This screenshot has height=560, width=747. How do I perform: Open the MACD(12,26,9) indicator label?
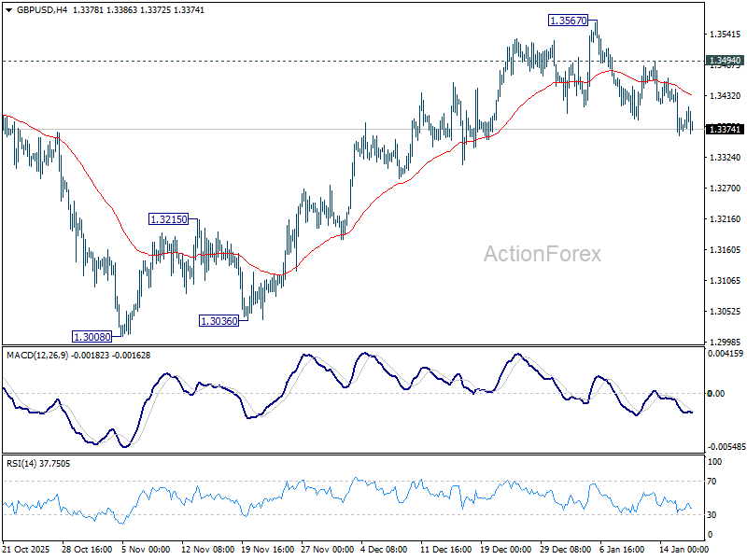35,354
